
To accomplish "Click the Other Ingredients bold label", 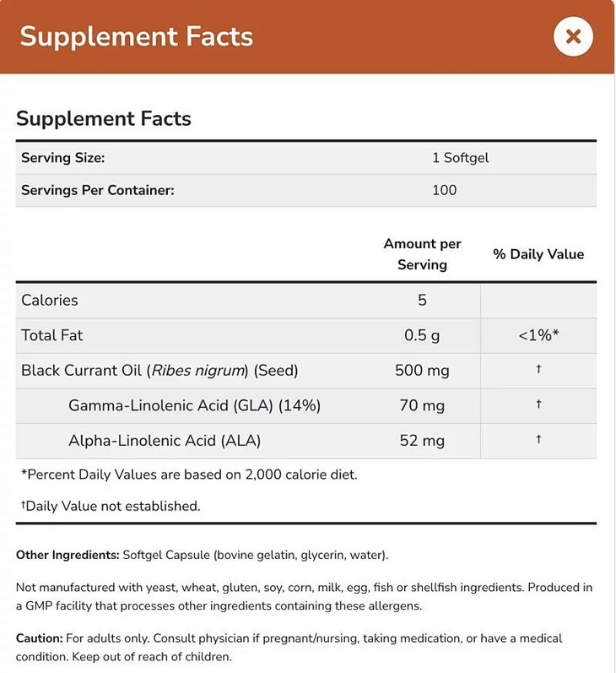I will click(x=68, y=555).
